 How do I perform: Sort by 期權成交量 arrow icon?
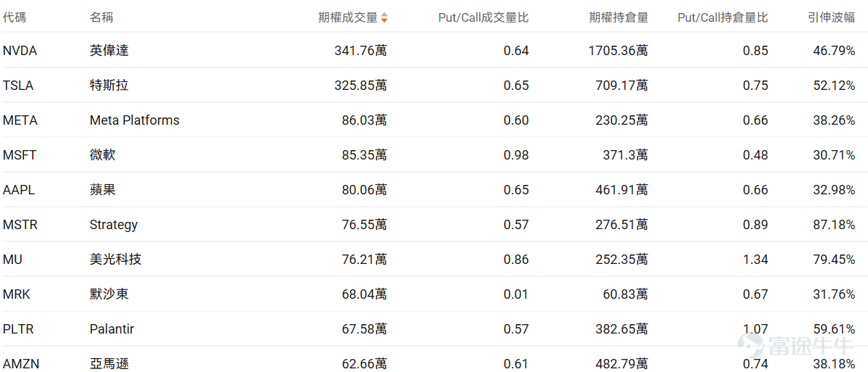pos(384,17)
